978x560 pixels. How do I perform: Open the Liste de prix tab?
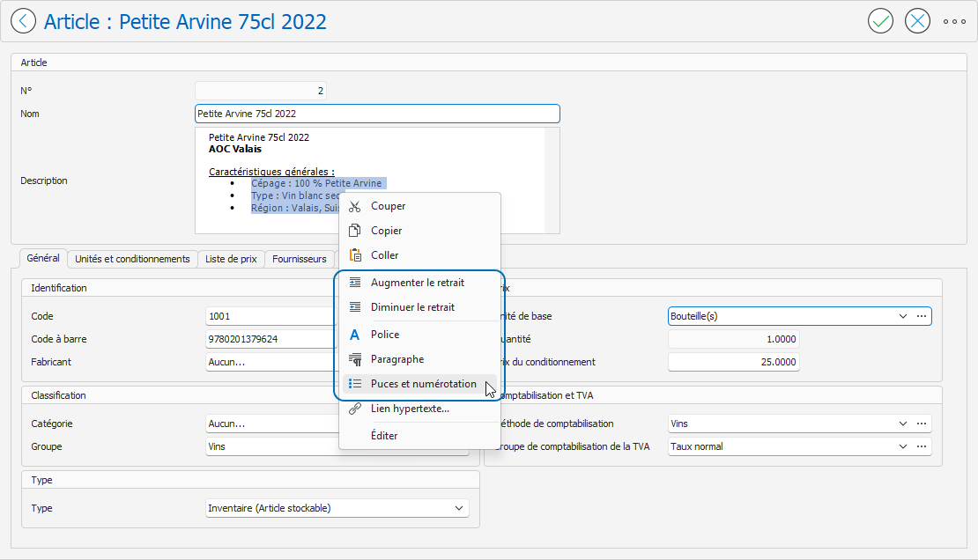(231, 259)
